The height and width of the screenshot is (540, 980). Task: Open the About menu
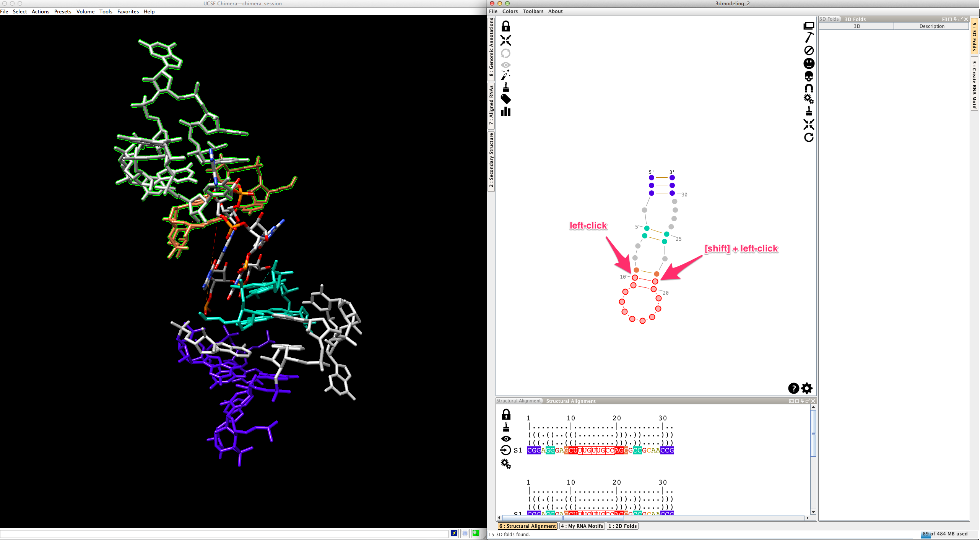coord(556,11)
